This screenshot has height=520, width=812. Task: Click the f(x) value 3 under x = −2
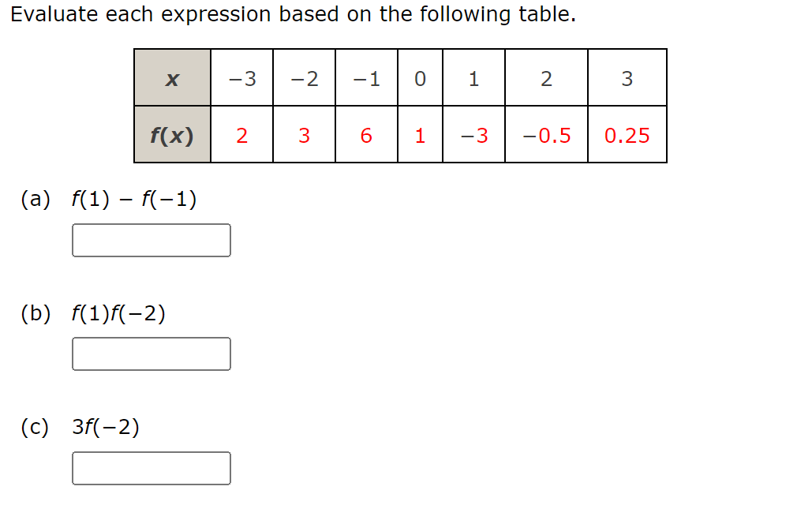[x=304, y=134]
